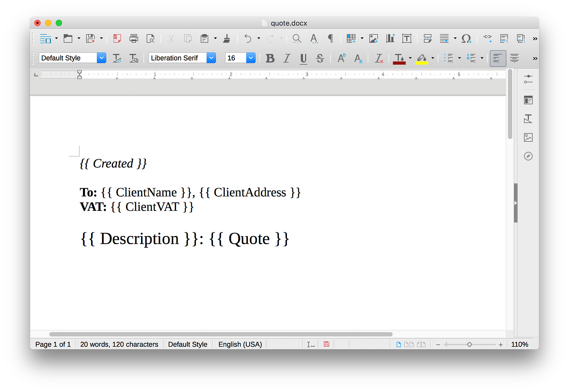Align text left

(x=497, y=58)
